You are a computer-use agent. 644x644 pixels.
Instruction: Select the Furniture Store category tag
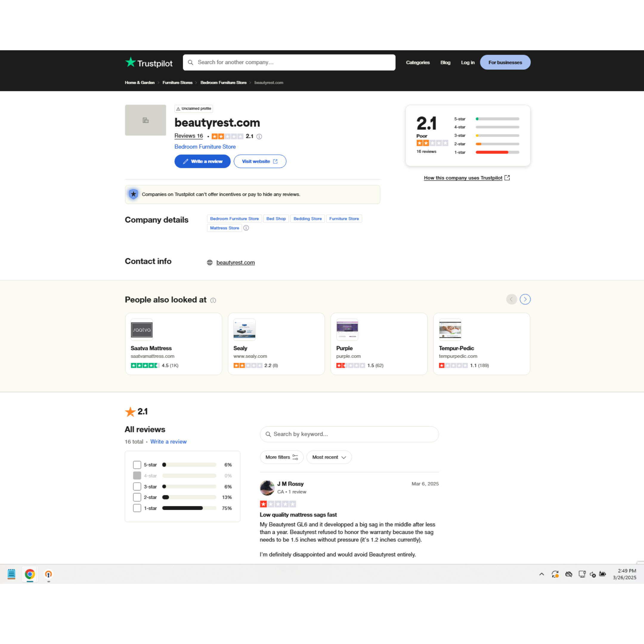[344, 219]
